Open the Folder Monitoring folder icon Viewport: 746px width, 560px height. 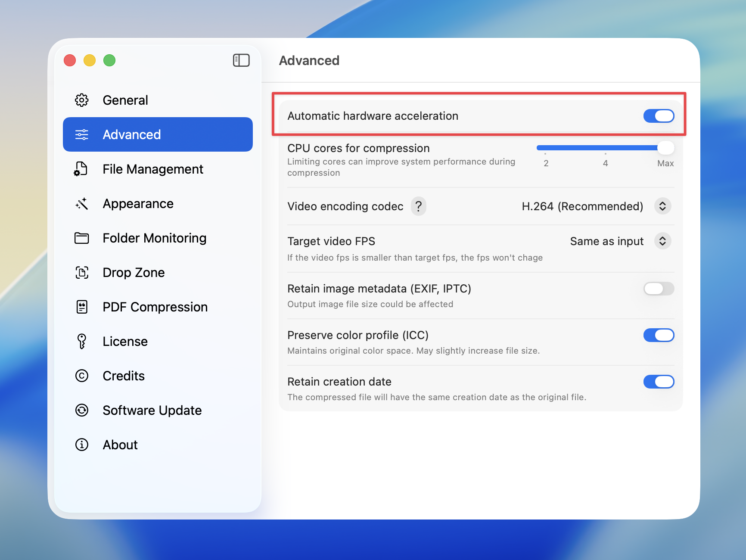[82, 238]
